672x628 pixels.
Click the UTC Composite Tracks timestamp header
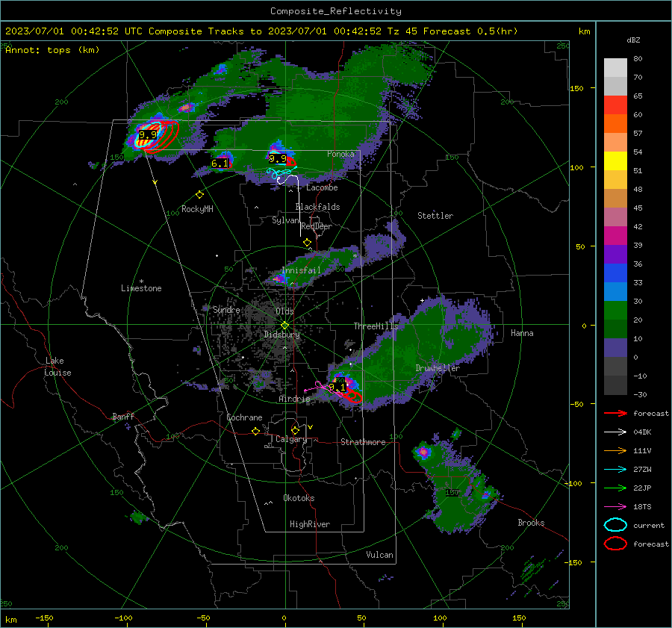[x=261, y=31]
